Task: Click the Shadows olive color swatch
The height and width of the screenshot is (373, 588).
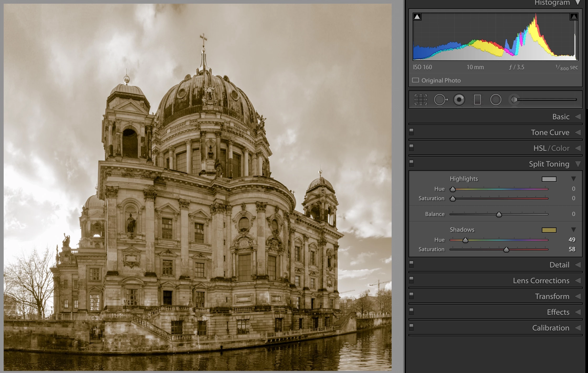Action: click(549, 230)
